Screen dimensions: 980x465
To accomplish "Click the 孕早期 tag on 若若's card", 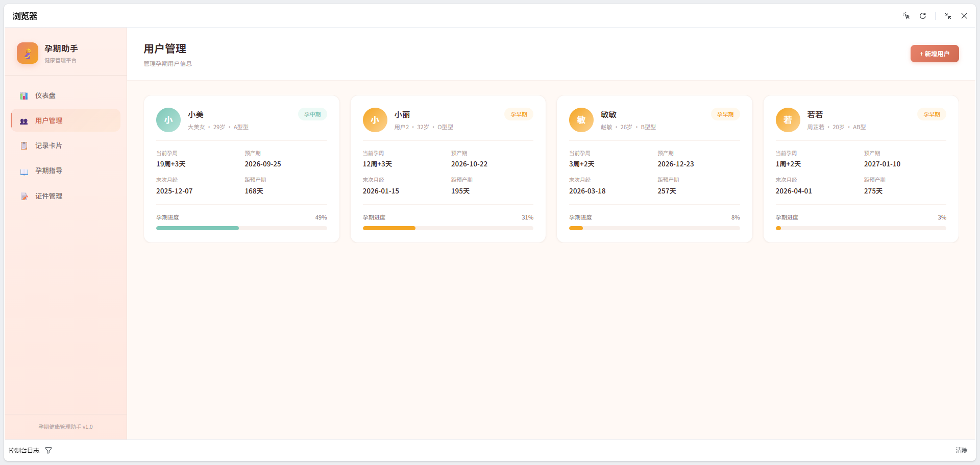I will click(x=932, y=114).
